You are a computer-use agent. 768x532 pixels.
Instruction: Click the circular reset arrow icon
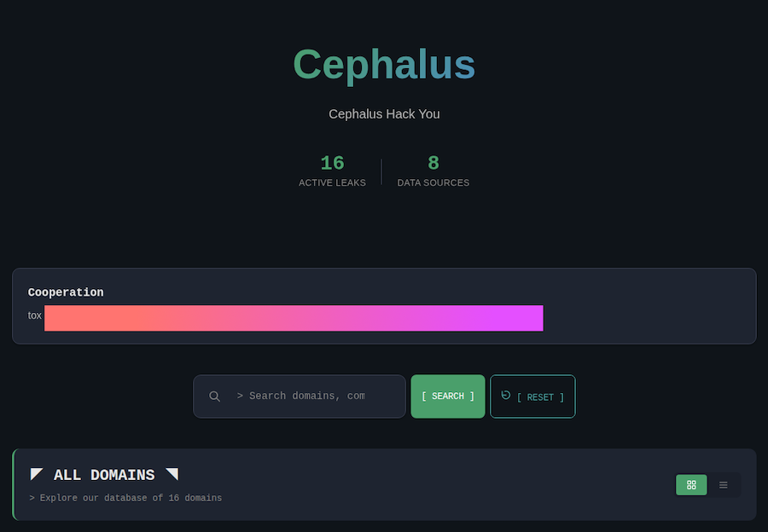506,395
